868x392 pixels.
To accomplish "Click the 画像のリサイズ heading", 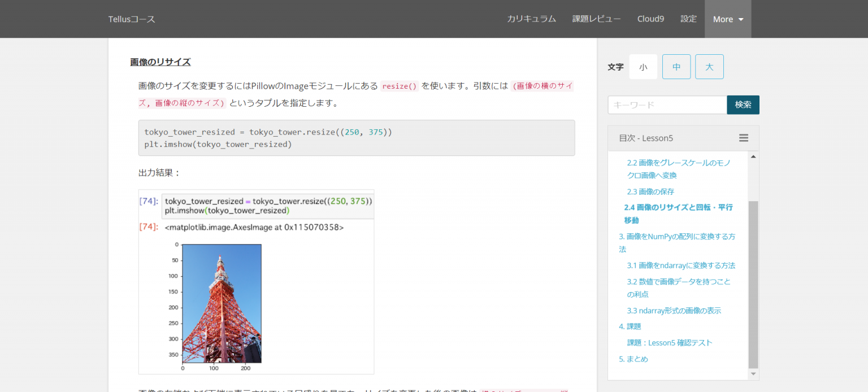I will pyautogui.click(x=160, y=62).
